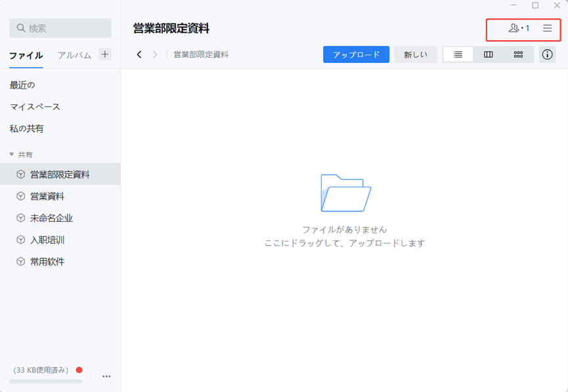Viewport: 568px width, 392px height.
Task: Open the info panel via the circled-i icon
Action: tap(548, 54)
